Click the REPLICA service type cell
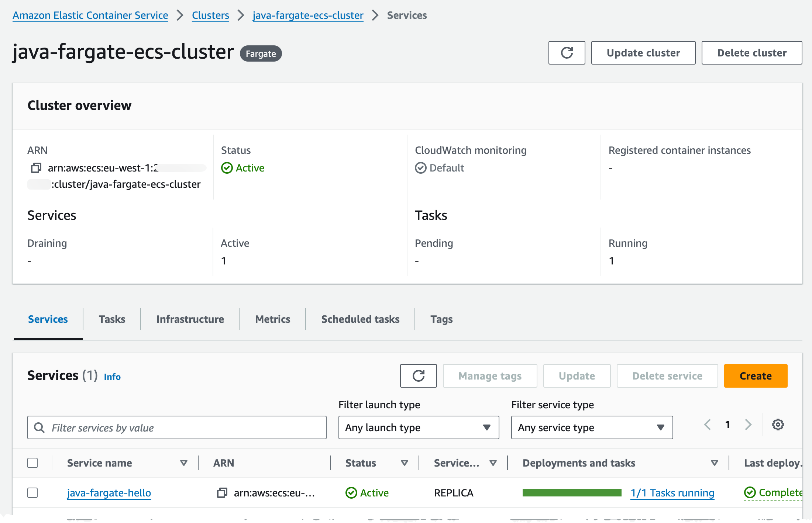Screen dimensions: 812x523 454,493
